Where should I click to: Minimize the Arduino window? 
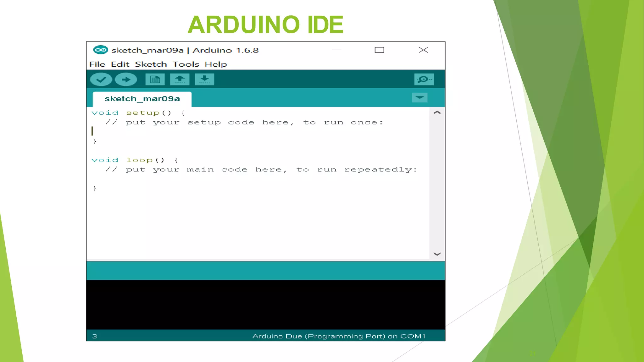(336, 50)
